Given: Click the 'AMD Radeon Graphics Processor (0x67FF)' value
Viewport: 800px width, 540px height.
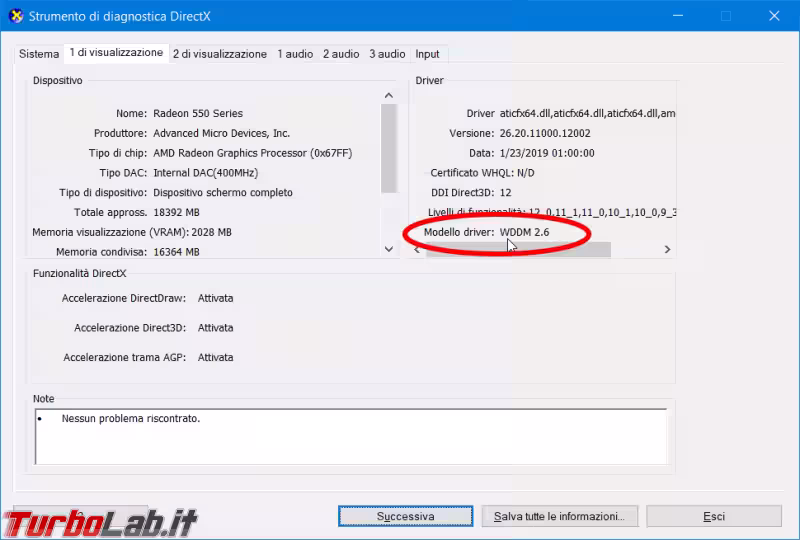Looking at the screenshot, I should [x=253, y=153].
